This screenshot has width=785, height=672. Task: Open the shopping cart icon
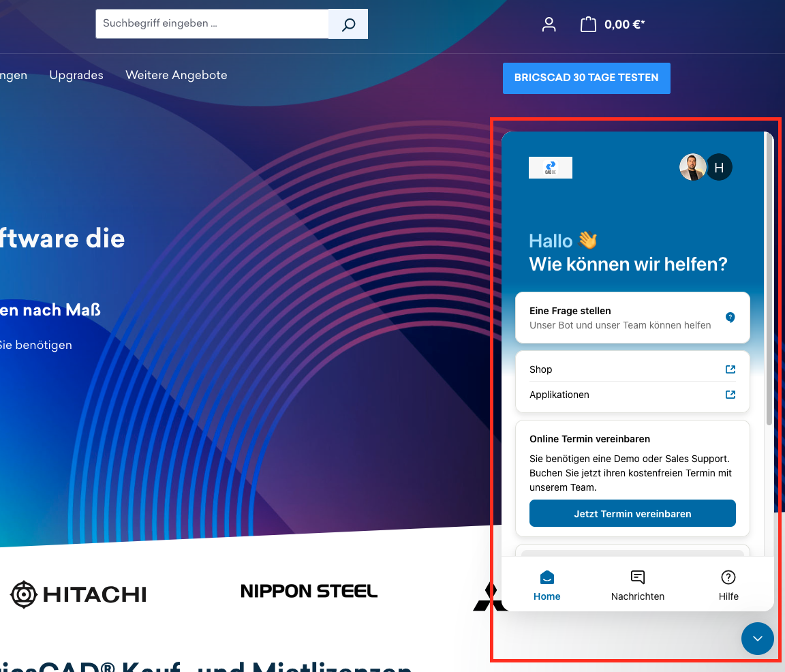(x=587, y=25)
